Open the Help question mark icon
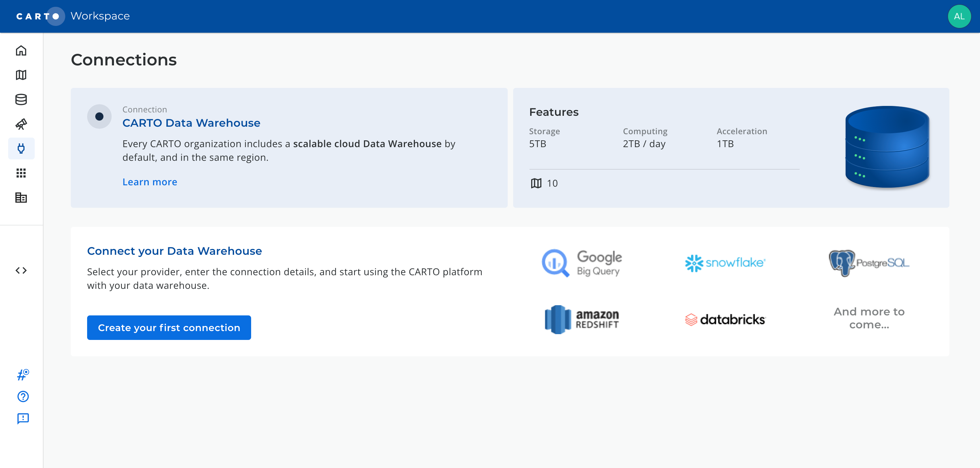Screen dimensions: 980x468 tap(23, 396)
